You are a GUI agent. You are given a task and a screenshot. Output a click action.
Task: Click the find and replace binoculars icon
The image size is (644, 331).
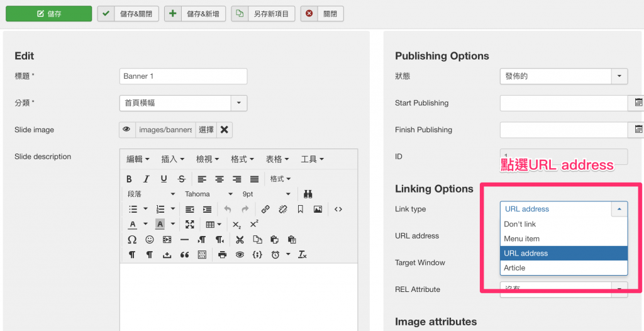click(308, 194)
